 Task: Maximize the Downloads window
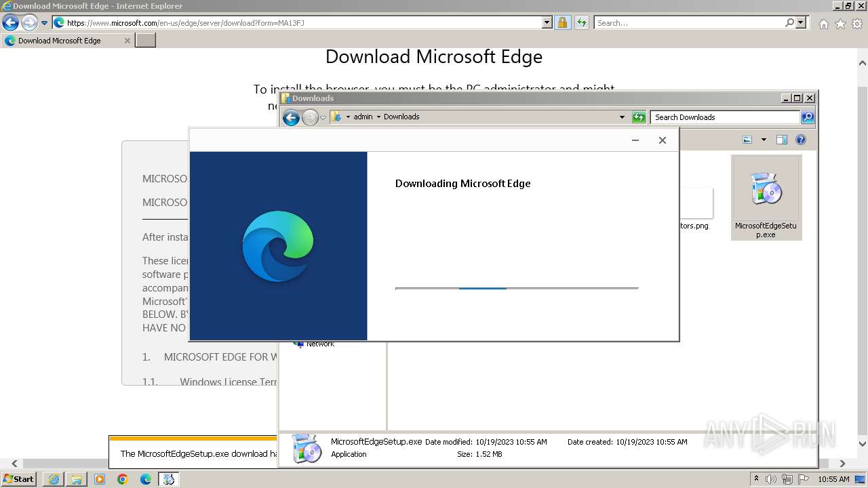point(797,98)
